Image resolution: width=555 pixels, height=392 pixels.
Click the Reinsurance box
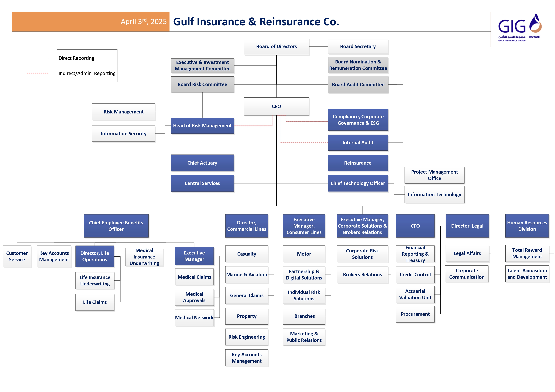[357, 163]
